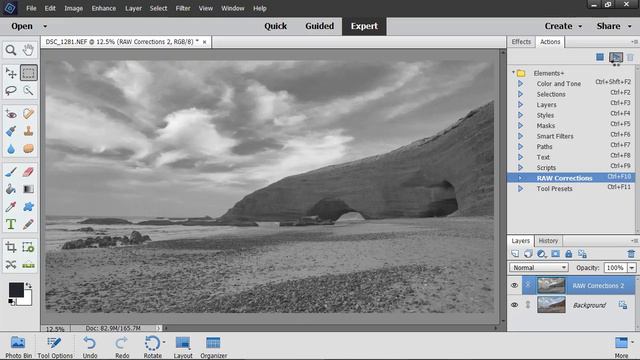Open the Layer menu
Viewport: 640px width, 360px height.
133,8
